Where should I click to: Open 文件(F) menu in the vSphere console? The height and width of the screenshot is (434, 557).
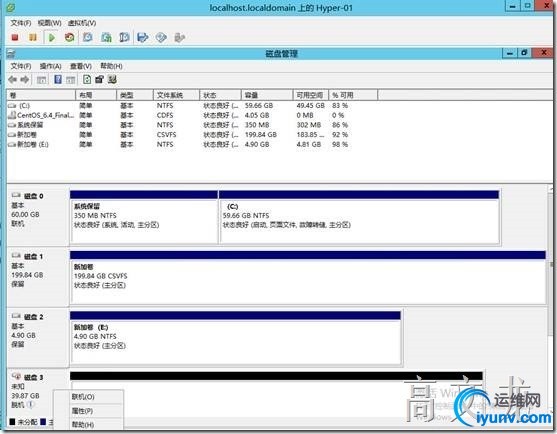(21, 23)
